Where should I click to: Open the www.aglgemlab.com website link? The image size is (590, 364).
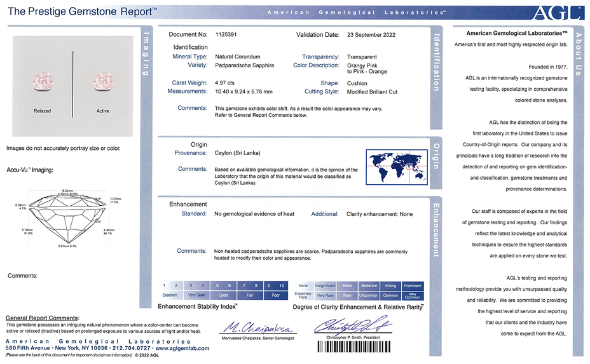pos(182,348)
